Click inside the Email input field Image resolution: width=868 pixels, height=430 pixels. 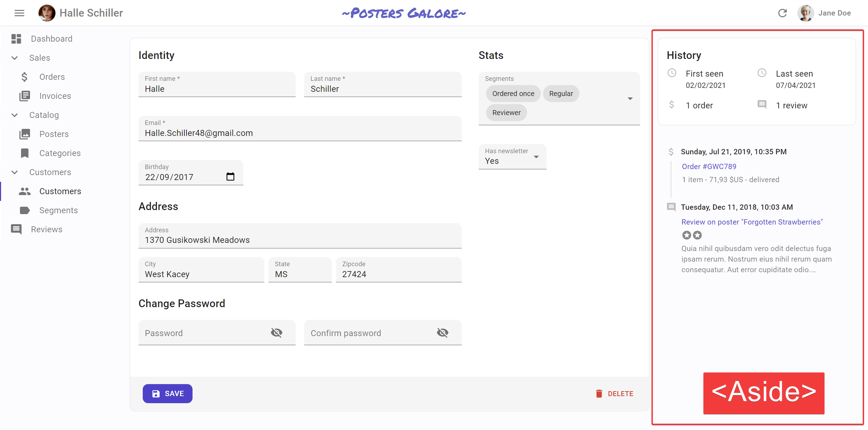[300, 133]
